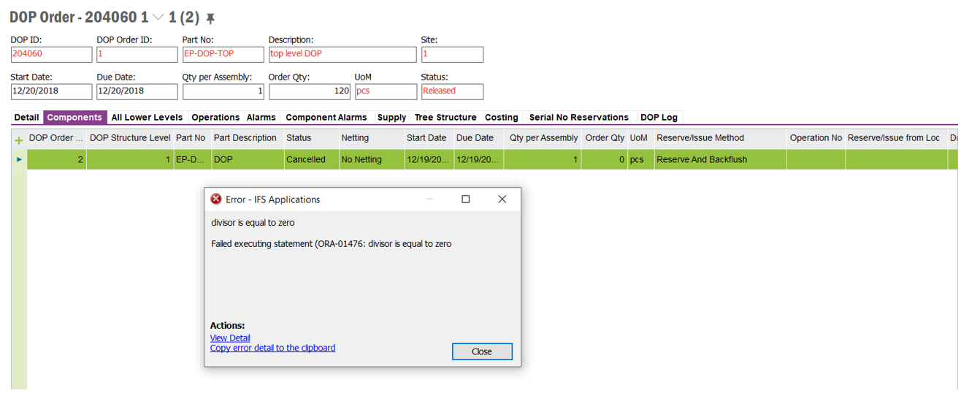
Task: Open Serial No Reservations tab
Action: [x=579, y=117]
